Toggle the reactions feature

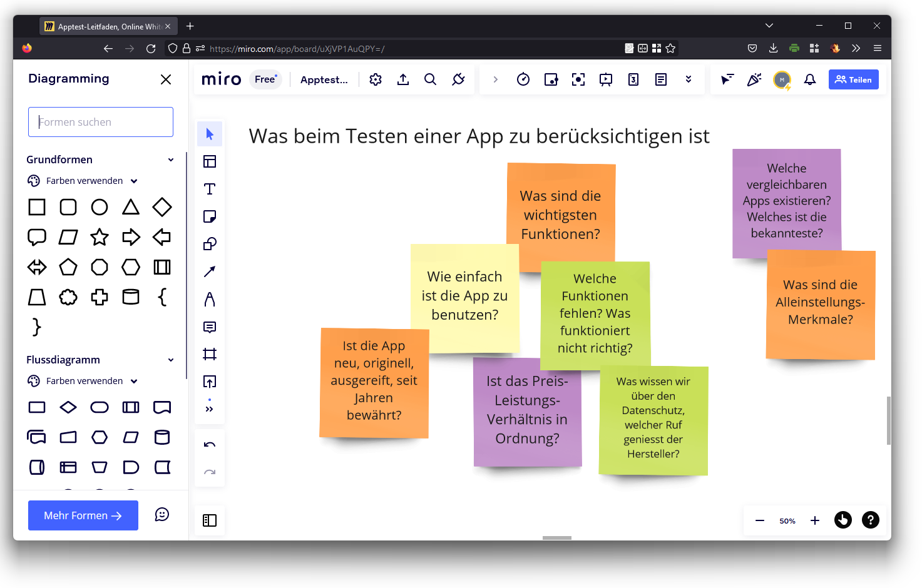tap(754, 79)
